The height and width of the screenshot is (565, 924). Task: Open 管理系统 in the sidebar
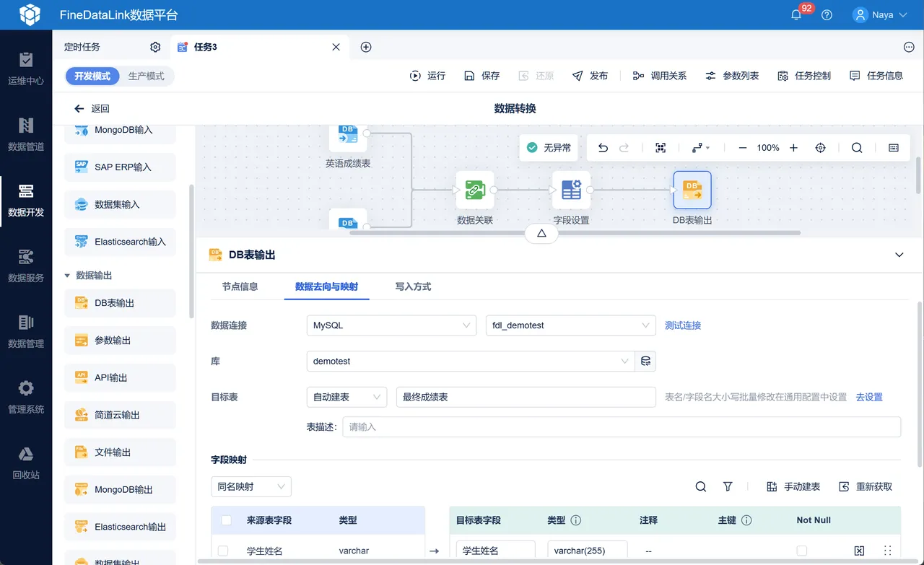(x=26, y=397)
